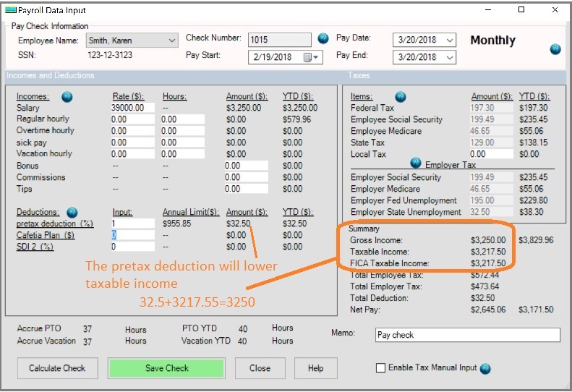Click the Payroll Data Input window icon
This screenshot has height=392, width=572.
[x=11, y=10]
